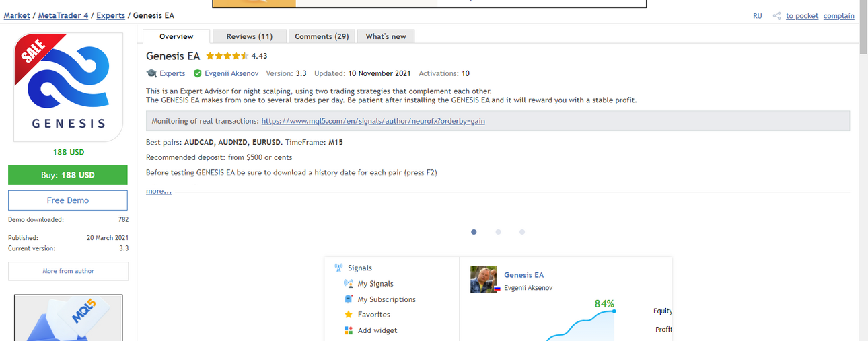
Task: Click the author avatar photo in signal card
Action: [x=483, y=279]
